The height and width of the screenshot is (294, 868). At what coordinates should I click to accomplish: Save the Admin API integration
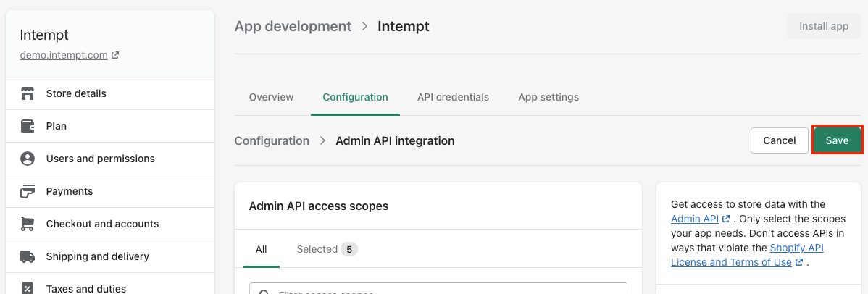(x=837, y=140)
